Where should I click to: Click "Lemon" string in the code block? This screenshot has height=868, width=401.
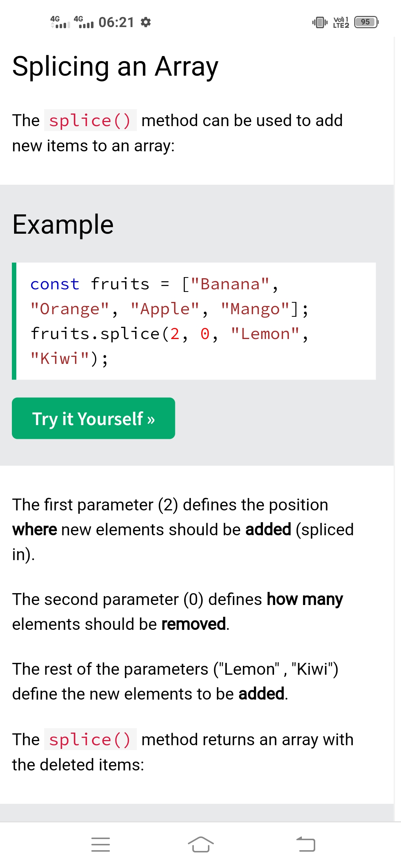click(x=265, y=334)
